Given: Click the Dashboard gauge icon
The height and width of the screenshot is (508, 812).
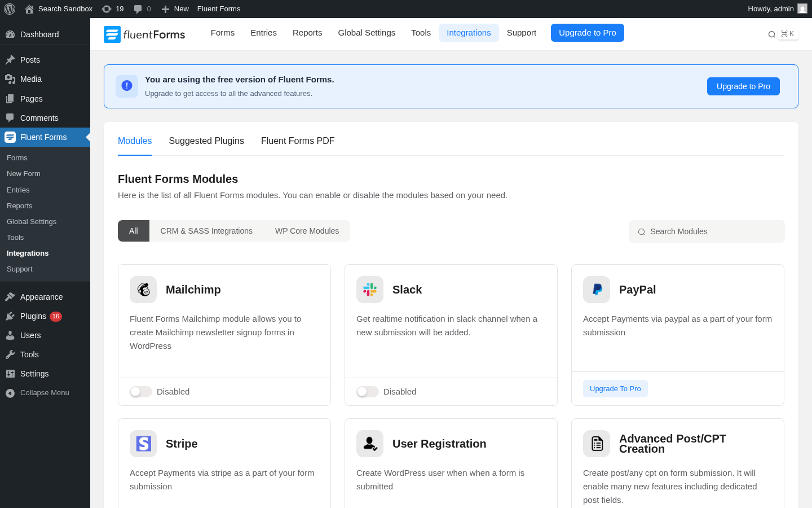Looking at the screenshot, I should click(x=10, y=34).
